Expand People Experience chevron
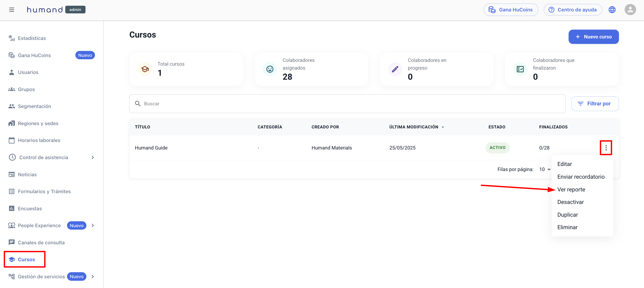This screenshot has height=288, width=644. pos(93,225)
